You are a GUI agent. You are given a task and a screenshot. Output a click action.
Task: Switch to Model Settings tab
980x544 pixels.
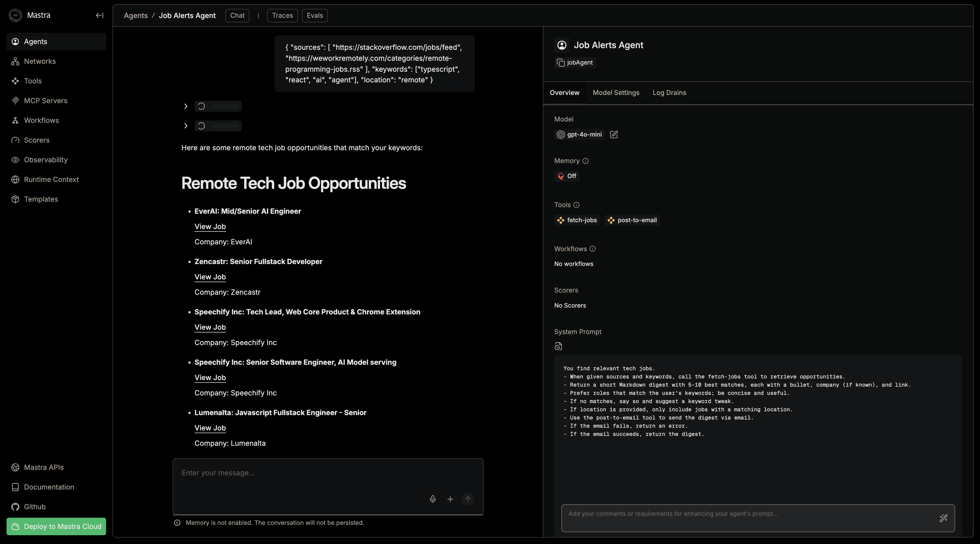[x=616, y=92]
